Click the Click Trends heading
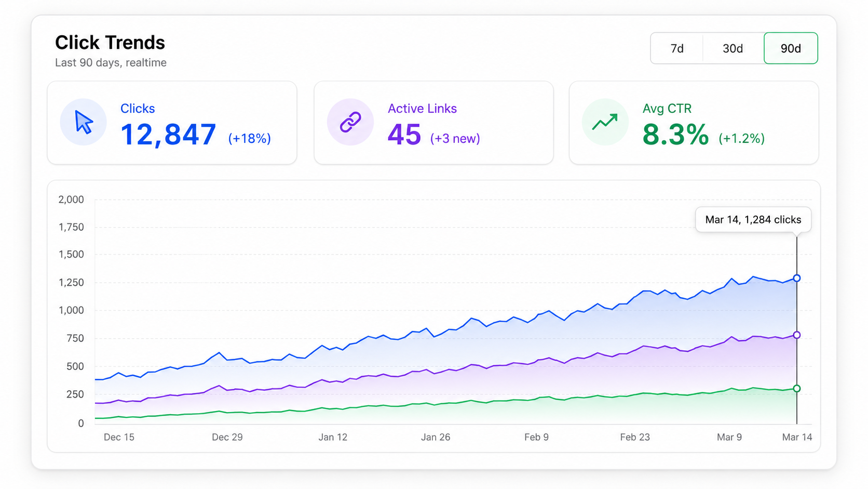This screenshot has width=868, height=489. tap(110, 43)
